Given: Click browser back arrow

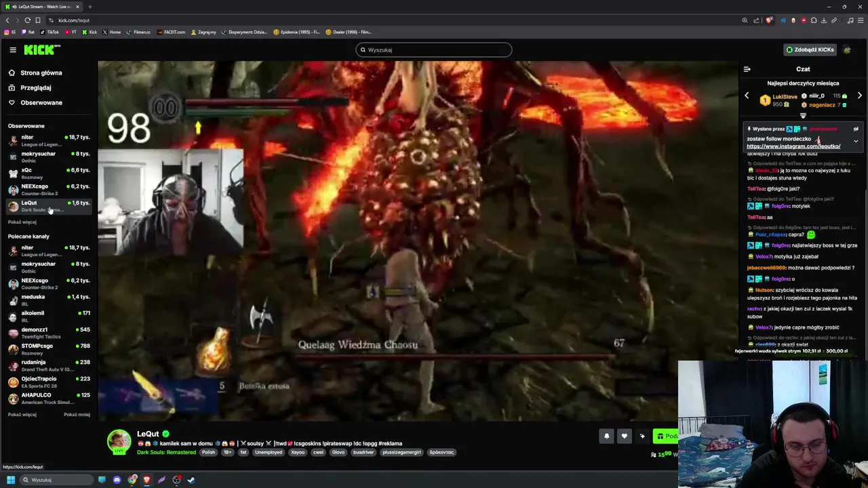Looking at the screenshot, I should click(x=7, y=20).
